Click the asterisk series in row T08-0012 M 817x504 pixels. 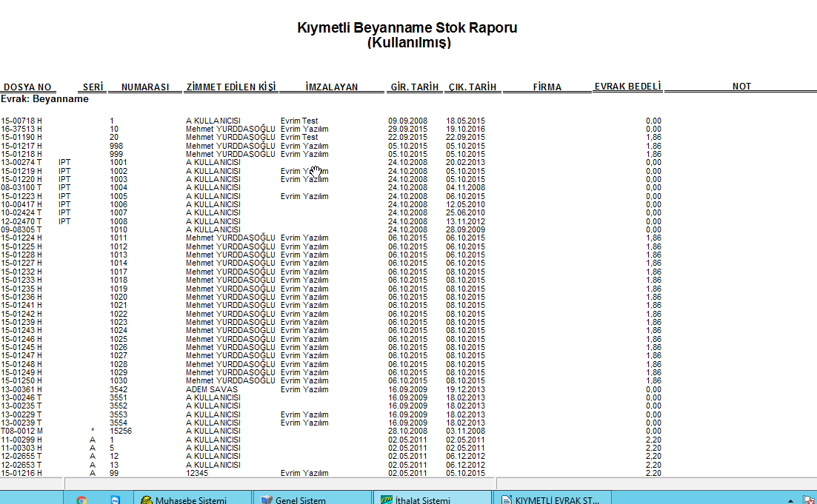pos(93,431)
